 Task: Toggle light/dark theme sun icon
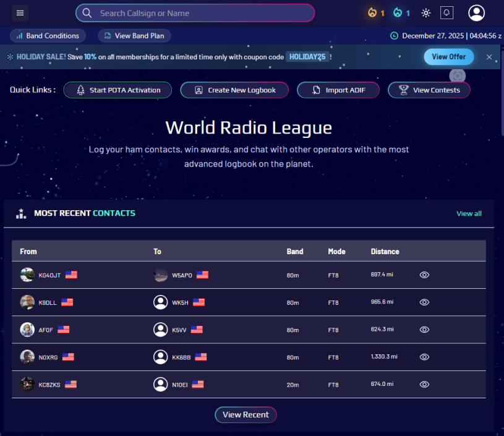[x=426, y=13]
